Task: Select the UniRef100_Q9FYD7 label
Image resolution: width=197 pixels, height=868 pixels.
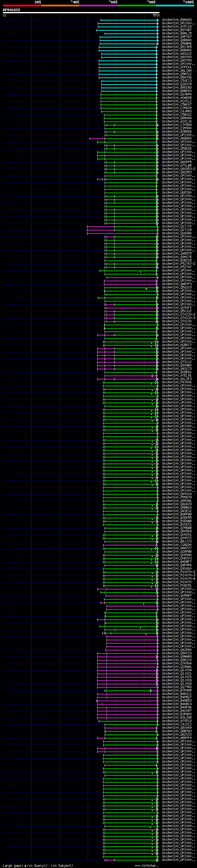Action: pos(177,37)
